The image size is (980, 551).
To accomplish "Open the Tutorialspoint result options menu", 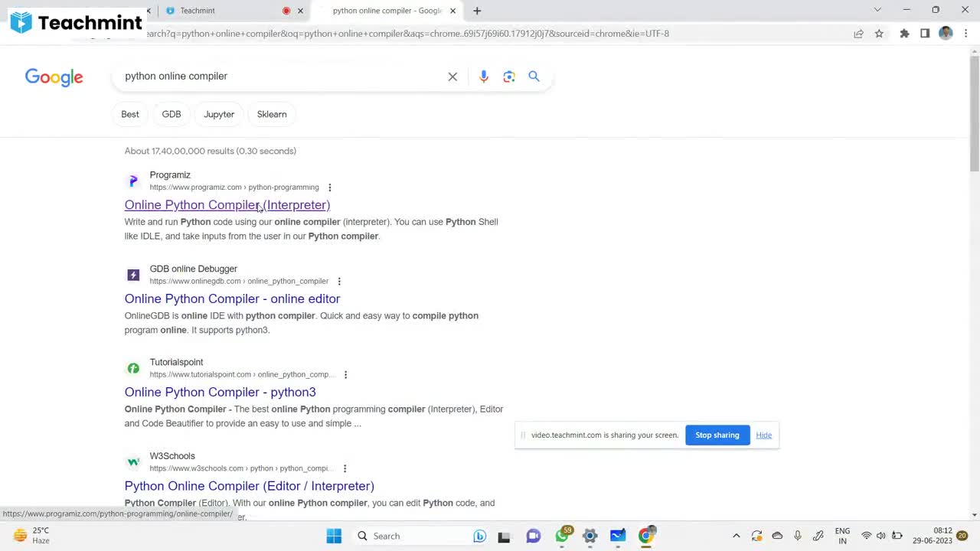I will coord(345,375).
